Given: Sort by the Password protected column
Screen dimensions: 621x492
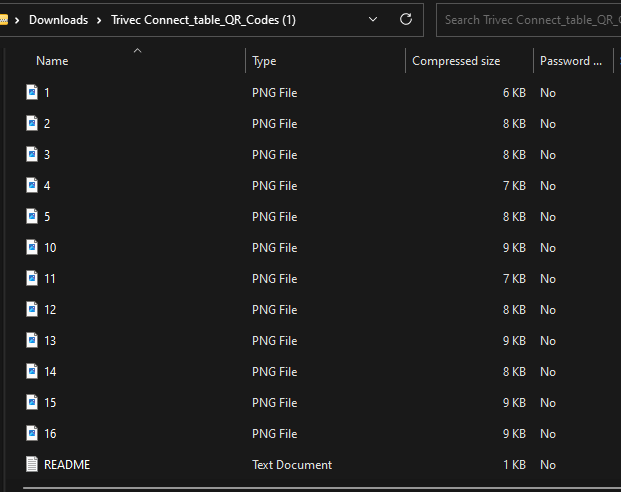Looking at the screenshot, I should point(571,61).
